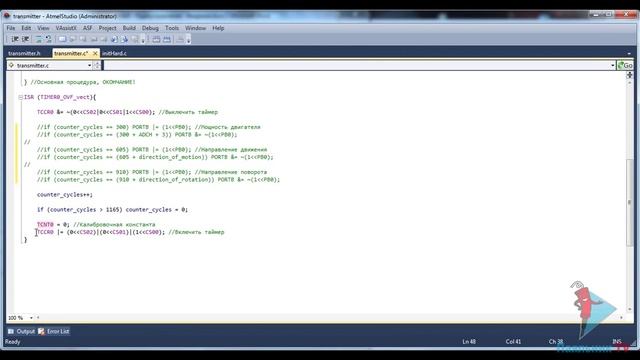This screenshot has width=640, height=360.
Task: Open the ASF menu
Action: pos(87,28)
